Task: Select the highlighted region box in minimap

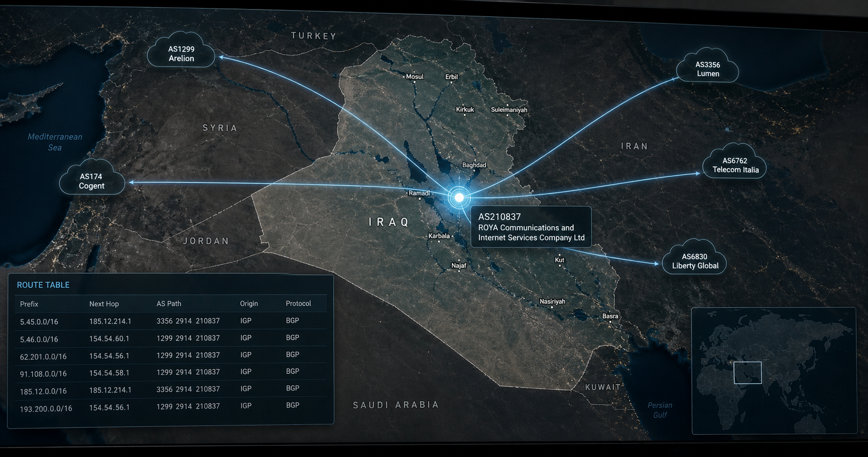Action: pos(748,373)
